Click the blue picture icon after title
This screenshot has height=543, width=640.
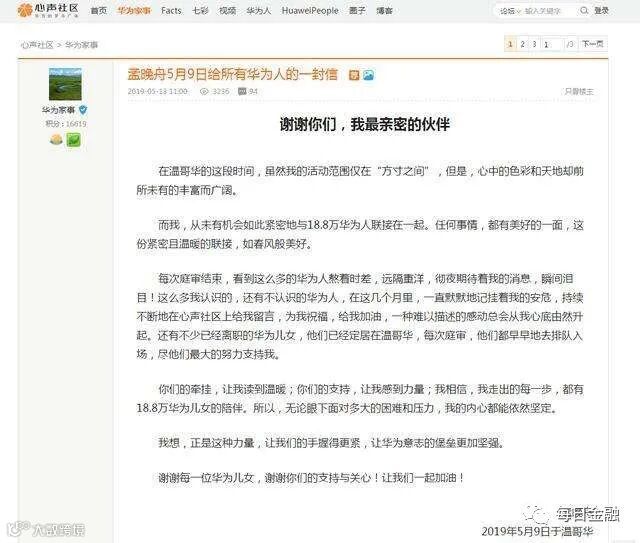click(x=368, y=75)
